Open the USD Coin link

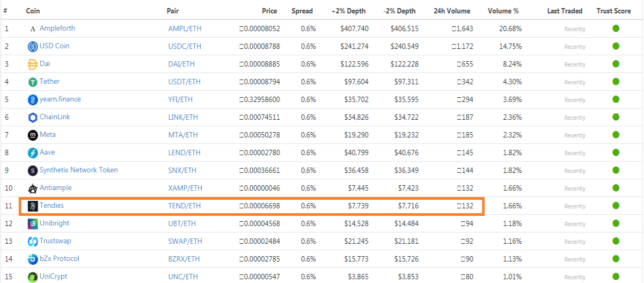(x=54, y=46)
